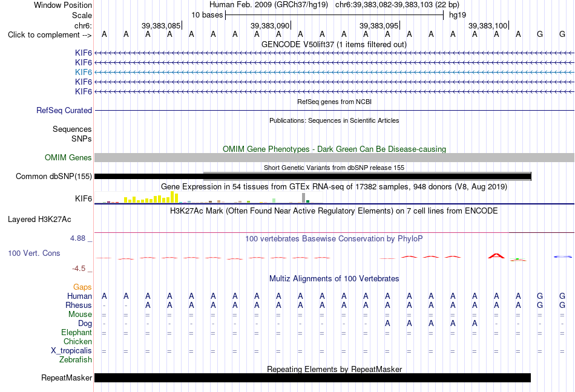Click the 'Human Feb. 2009 (GRCh37/hg19)' text
575x392 pixels.
coord(270,5)
